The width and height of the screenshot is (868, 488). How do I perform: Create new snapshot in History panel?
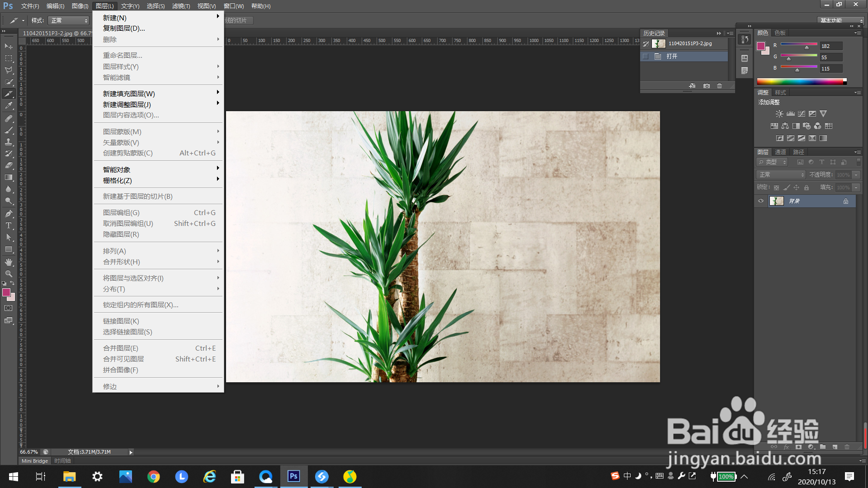point(707,86)
